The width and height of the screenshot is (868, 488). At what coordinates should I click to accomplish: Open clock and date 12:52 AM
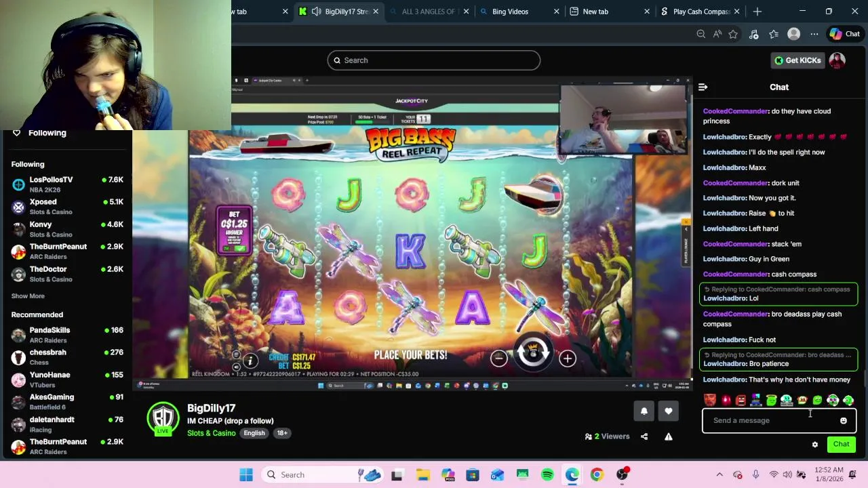(829, 474)
